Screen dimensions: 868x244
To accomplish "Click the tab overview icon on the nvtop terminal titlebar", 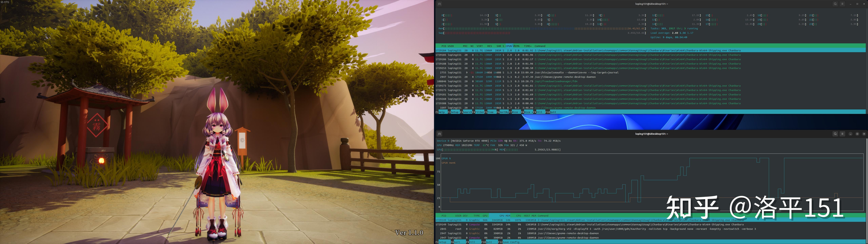I will click(x=439, y=134).
